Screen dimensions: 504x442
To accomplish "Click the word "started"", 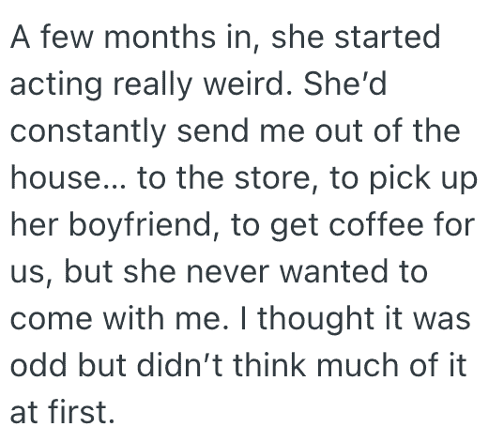I will 387,37.
